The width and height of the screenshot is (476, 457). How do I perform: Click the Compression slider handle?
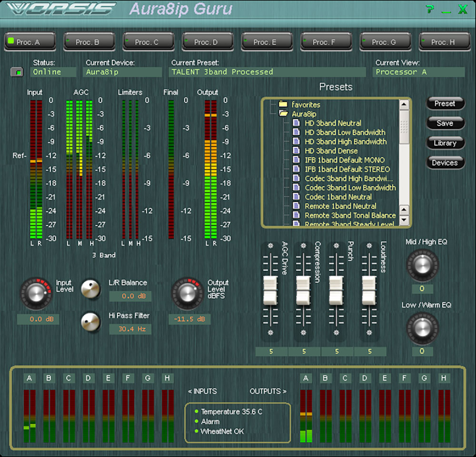pyautogui.click(x=303, y=290)
